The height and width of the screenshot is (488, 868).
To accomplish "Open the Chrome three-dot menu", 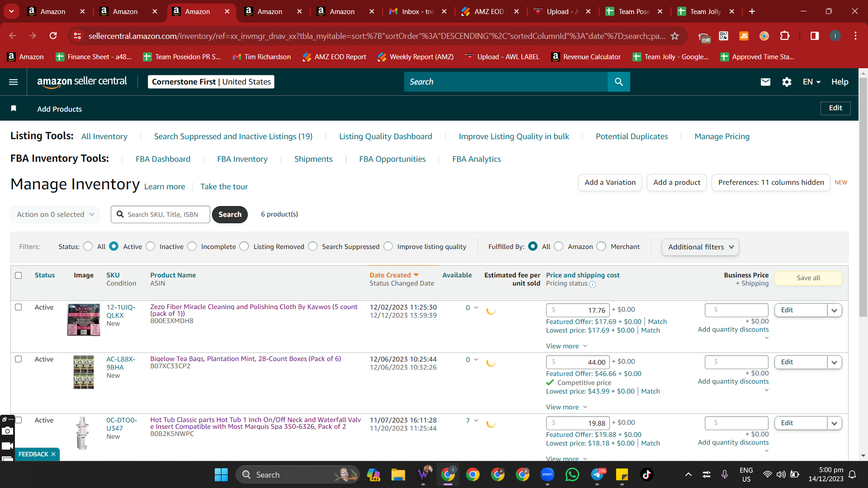I will tap(855, 36).
